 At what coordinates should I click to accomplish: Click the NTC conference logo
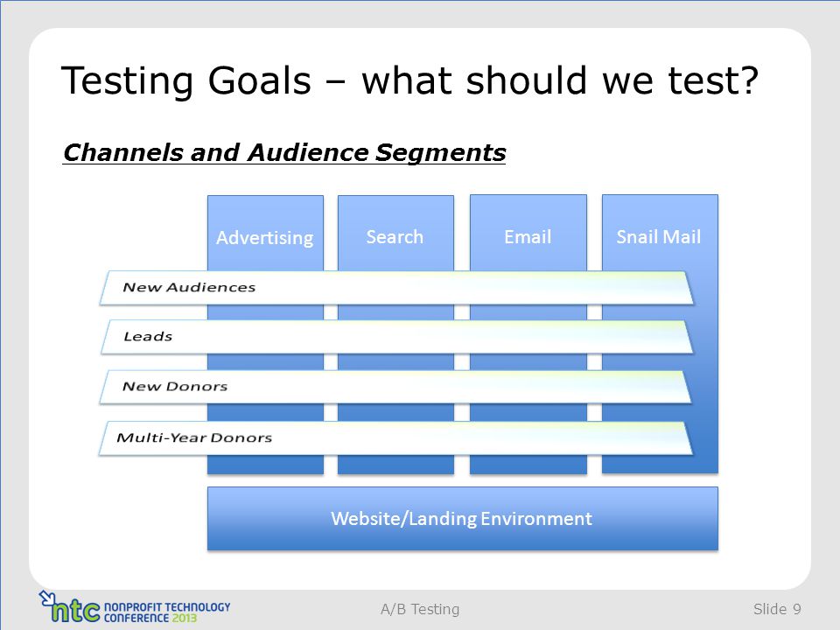point(134,607)
